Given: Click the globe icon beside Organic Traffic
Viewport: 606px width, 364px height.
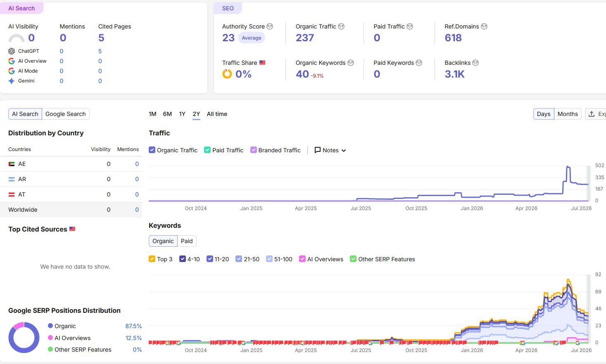Looking at the screenshot, I should click(x=341, y=26).
